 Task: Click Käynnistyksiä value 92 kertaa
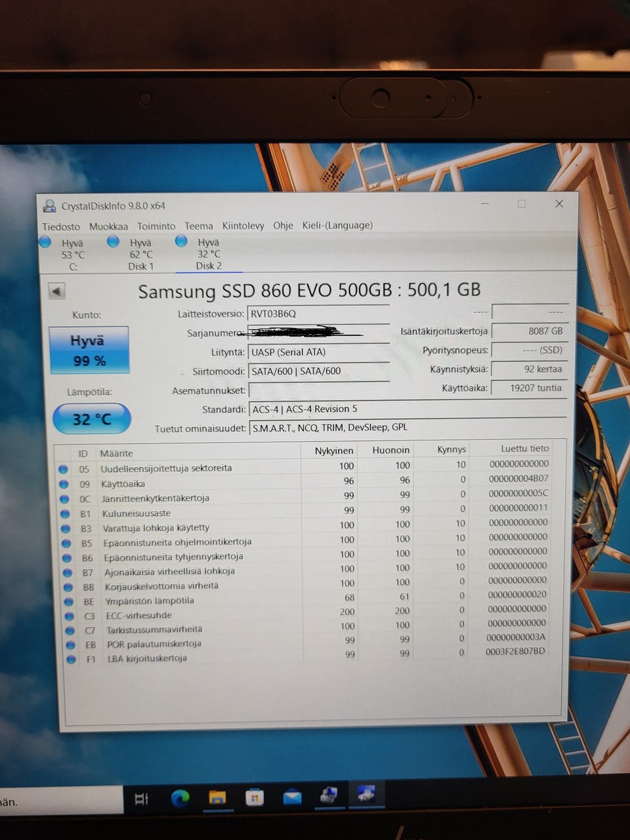(529, 369)
